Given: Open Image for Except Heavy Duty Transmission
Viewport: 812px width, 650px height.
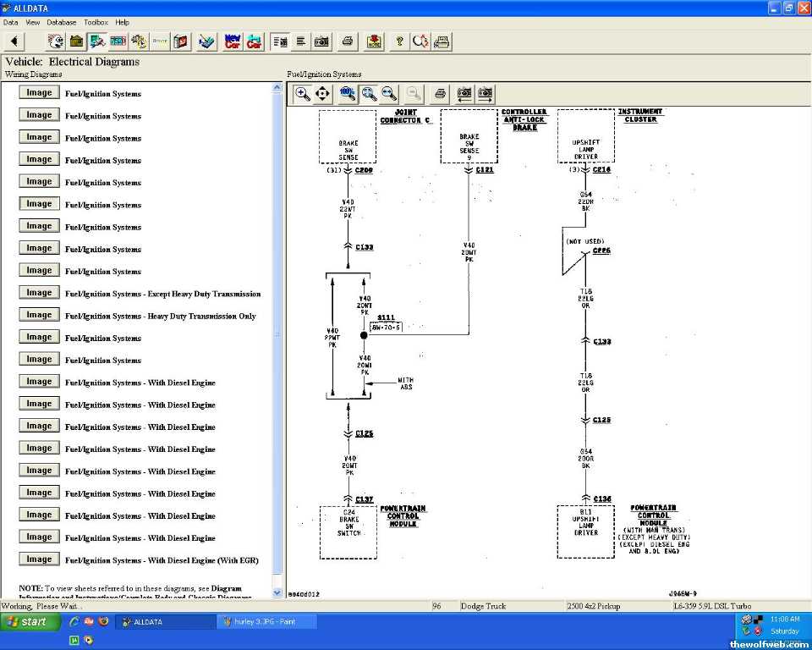Looking at the screenshot, I should click(40, 292).
